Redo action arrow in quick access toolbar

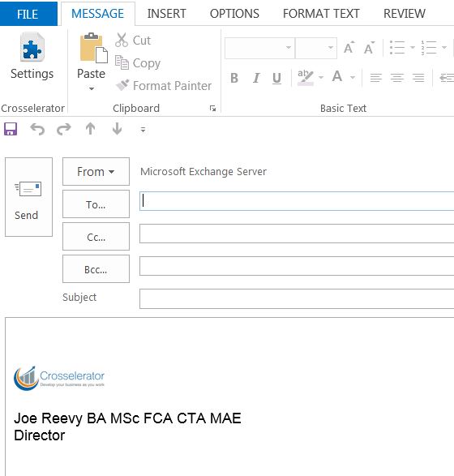click(64, 129)
